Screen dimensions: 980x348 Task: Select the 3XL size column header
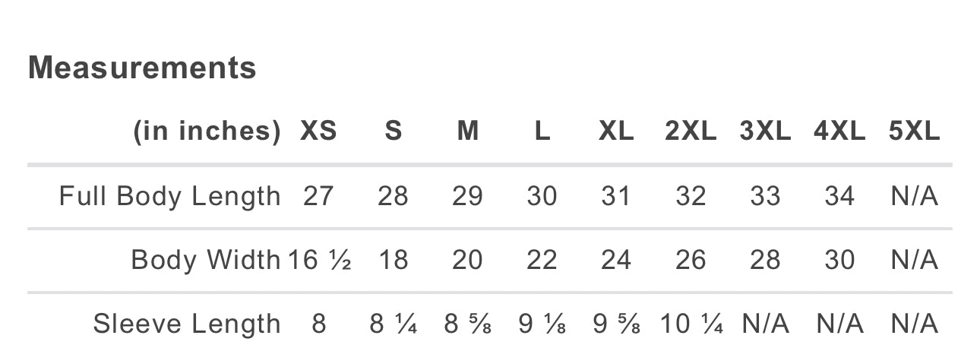[765, 132]
